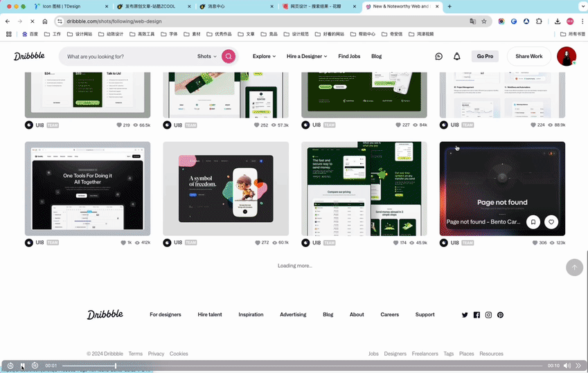Like the Page not found shot
The width and height of the screenshot is (588, 373).
(551, 222)
